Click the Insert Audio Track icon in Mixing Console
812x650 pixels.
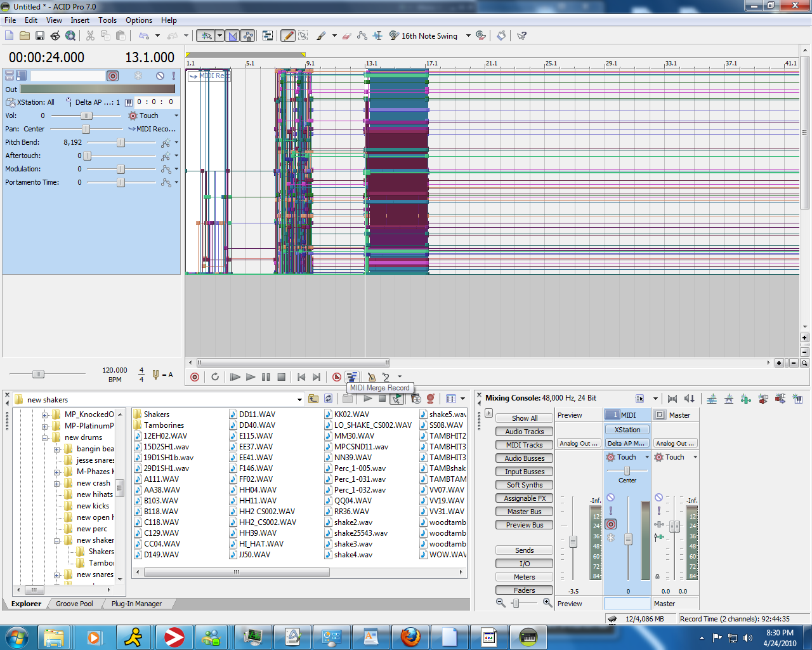[712, 399]
